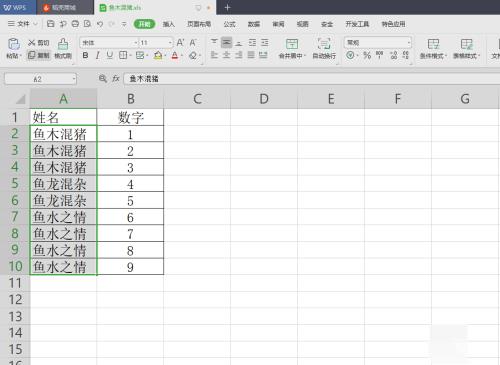Toggle distributed alignment button
This screenshot has width=500, height=365.
[x=263, y=55]
